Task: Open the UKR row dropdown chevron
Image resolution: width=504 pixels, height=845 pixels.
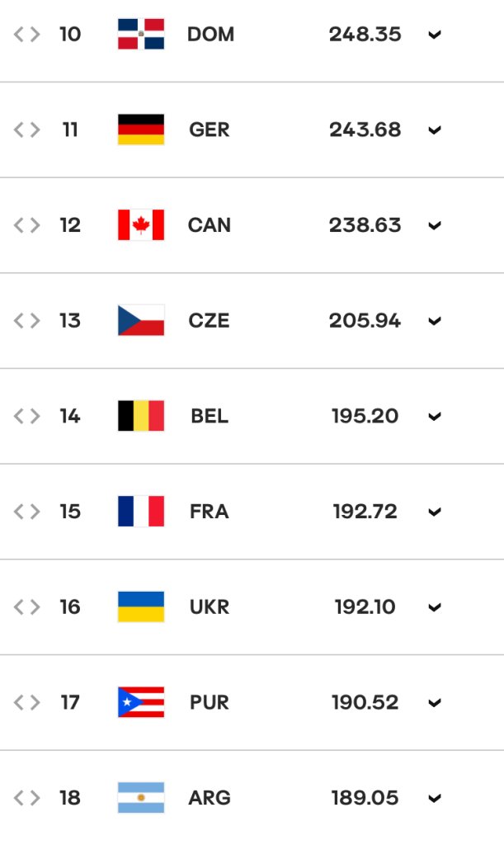Action: [x=435, y=607]
